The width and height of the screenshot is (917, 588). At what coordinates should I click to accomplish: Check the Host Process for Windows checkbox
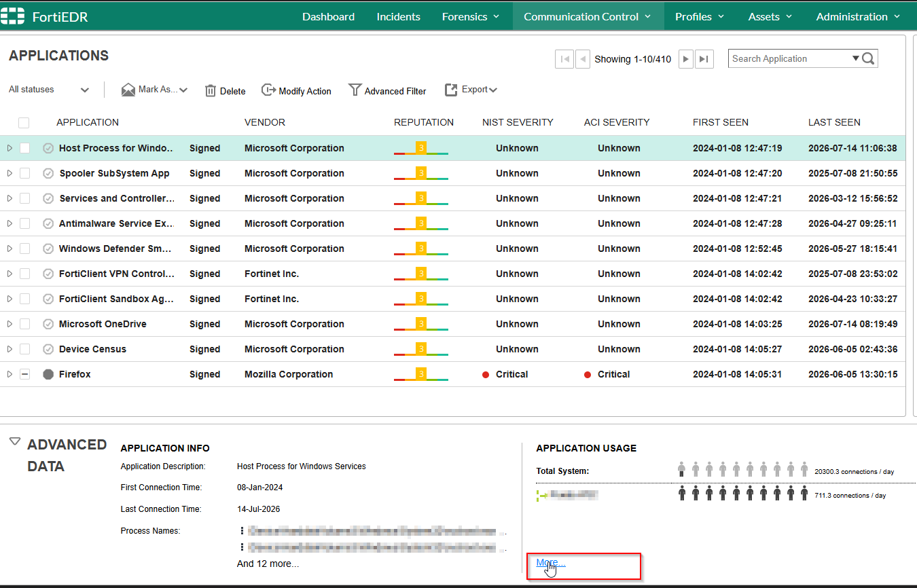pos(25,148)
